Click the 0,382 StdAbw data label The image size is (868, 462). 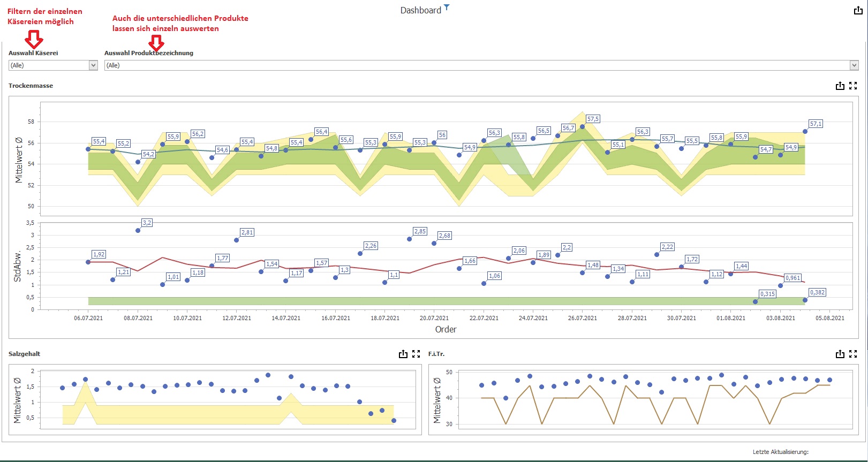tap(817, 292)
